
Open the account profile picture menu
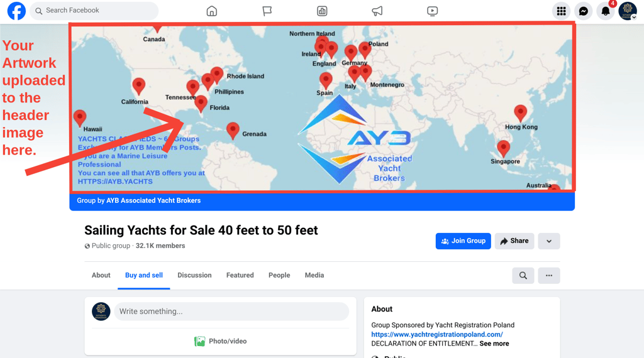(628, 11)
